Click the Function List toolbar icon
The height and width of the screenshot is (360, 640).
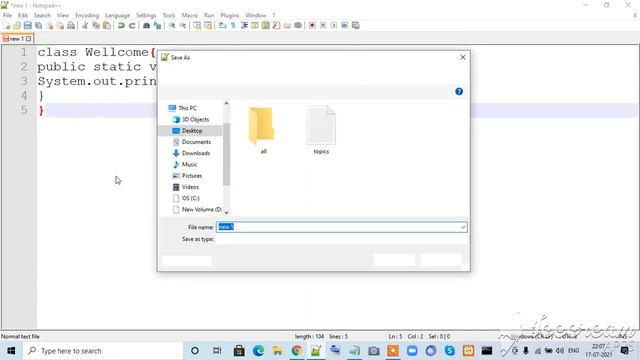276,25
